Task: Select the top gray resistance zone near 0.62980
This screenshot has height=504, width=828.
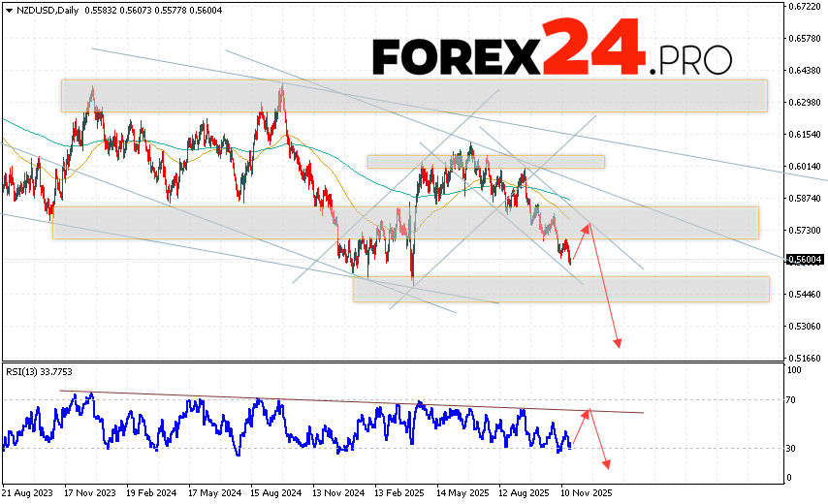Action: click(414, 95)
